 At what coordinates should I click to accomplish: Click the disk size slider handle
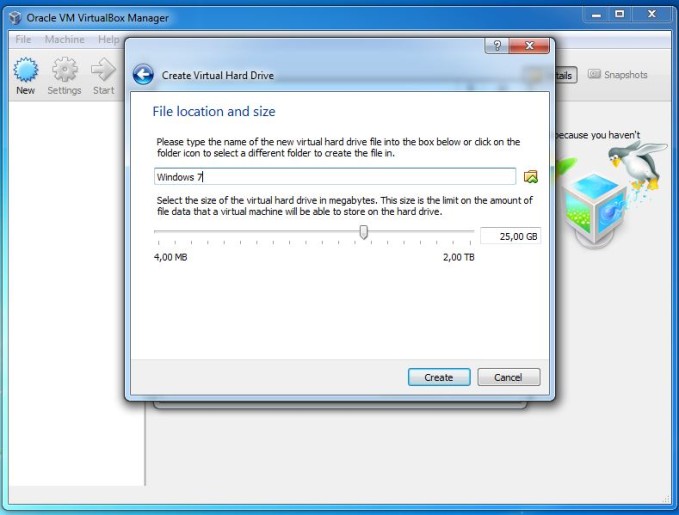pos(364,232)
